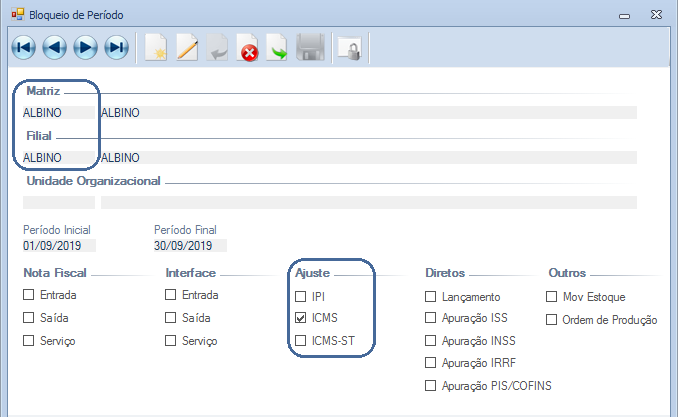The height and width of the screenshot is (417, 678).
Task: Go to the next record
Action: [86, 47]
